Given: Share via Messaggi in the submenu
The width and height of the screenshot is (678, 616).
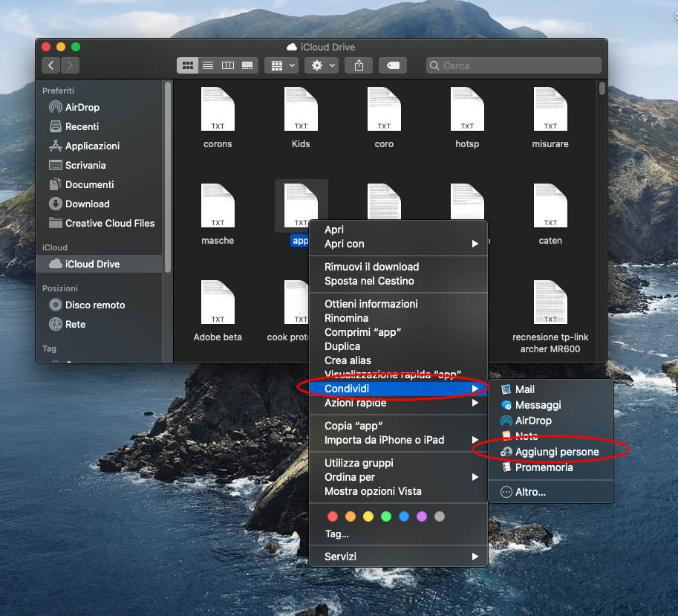Looking at the screenshot, I should point(550,405).
